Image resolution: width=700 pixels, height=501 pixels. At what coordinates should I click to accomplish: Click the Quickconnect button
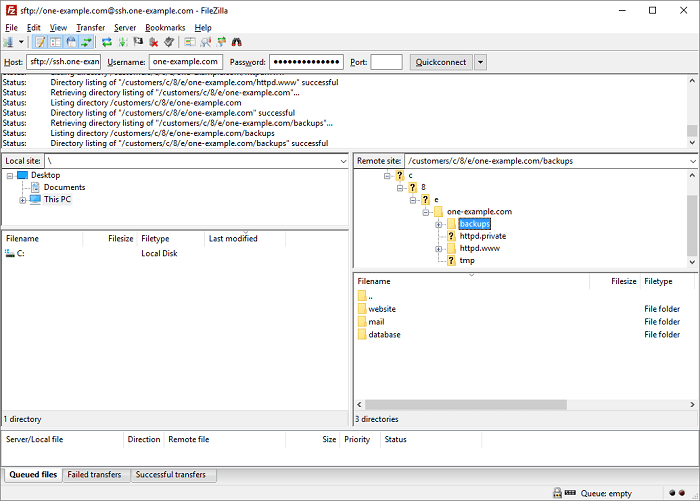tap(441, 62)
